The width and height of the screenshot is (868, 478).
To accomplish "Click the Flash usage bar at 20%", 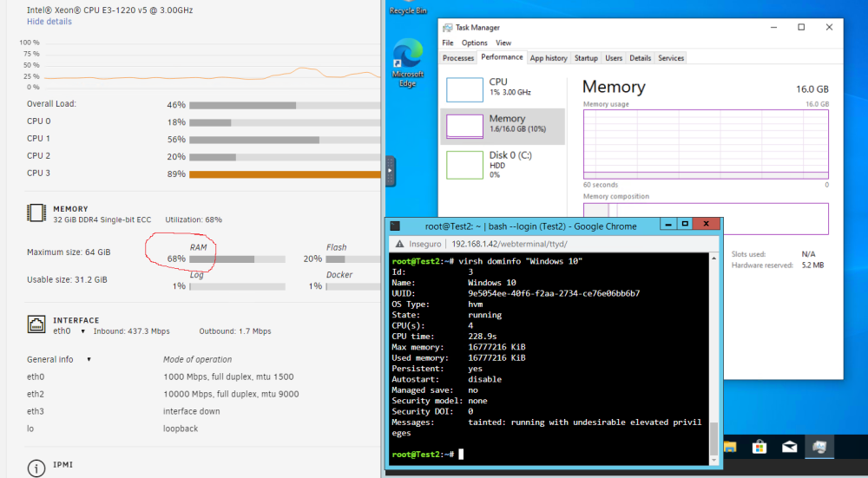I will click(353, 259).
